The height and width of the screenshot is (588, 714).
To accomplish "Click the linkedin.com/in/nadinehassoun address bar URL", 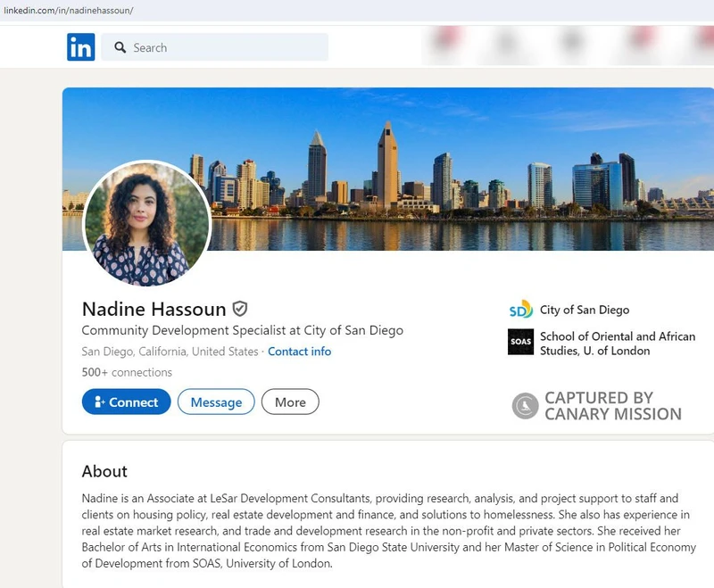I will [x=69, y=11].
